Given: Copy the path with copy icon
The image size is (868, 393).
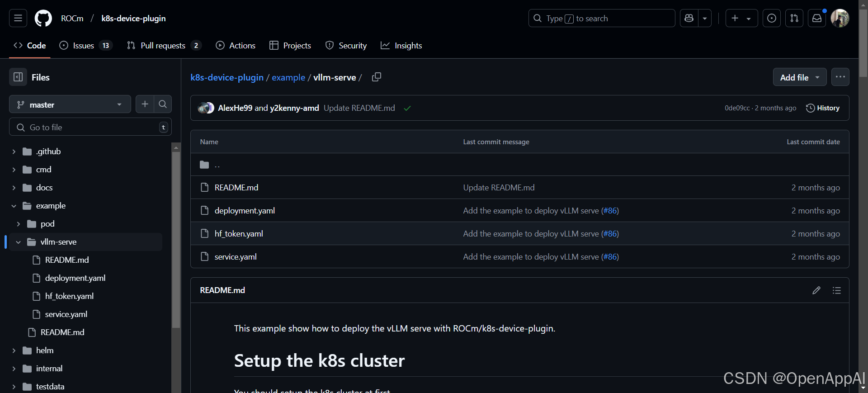Looking at the screenshot, I should click(x=376, y=77).
